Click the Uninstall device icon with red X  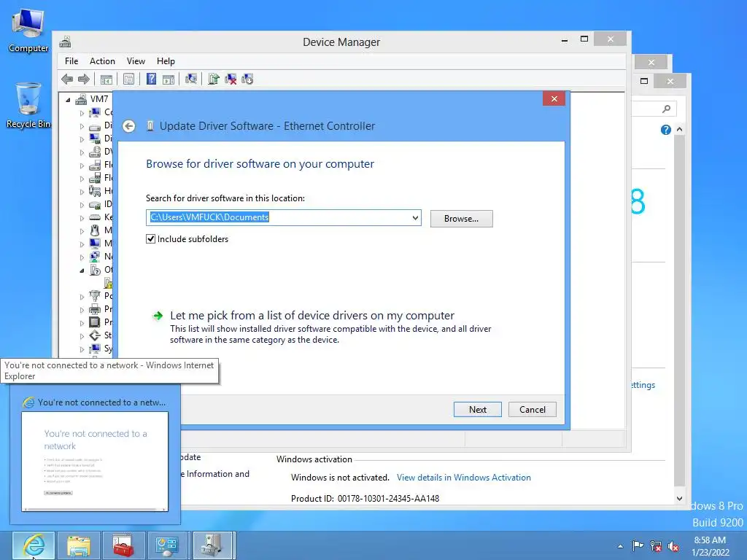coord(231,79)
